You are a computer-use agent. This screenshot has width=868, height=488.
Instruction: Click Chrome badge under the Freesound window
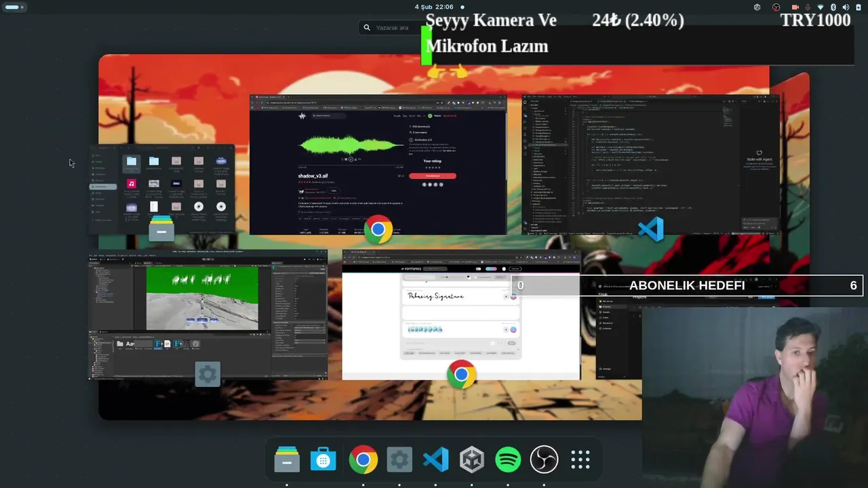378,230
